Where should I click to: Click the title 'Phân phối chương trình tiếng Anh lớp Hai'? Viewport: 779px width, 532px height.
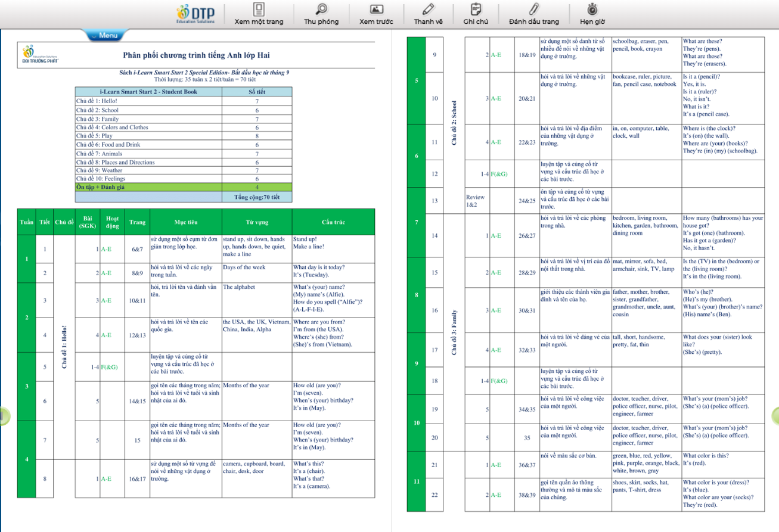(x=196, y=55)
